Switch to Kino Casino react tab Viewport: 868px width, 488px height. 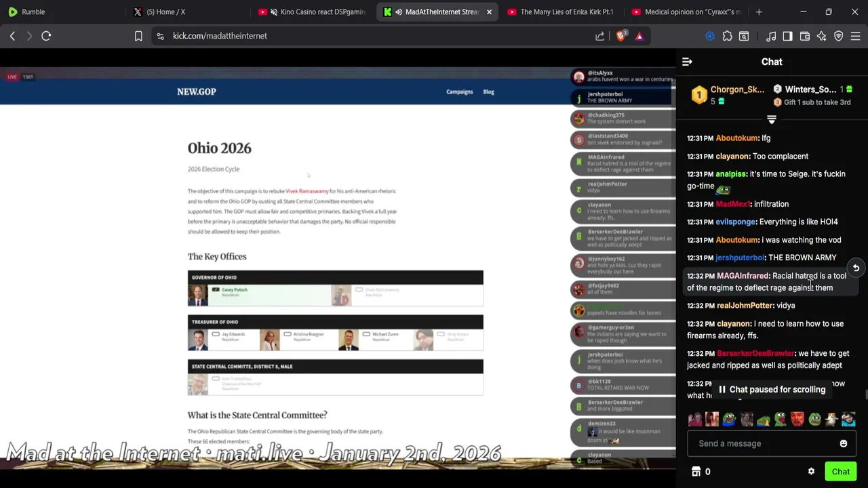[x=312, y=12]
